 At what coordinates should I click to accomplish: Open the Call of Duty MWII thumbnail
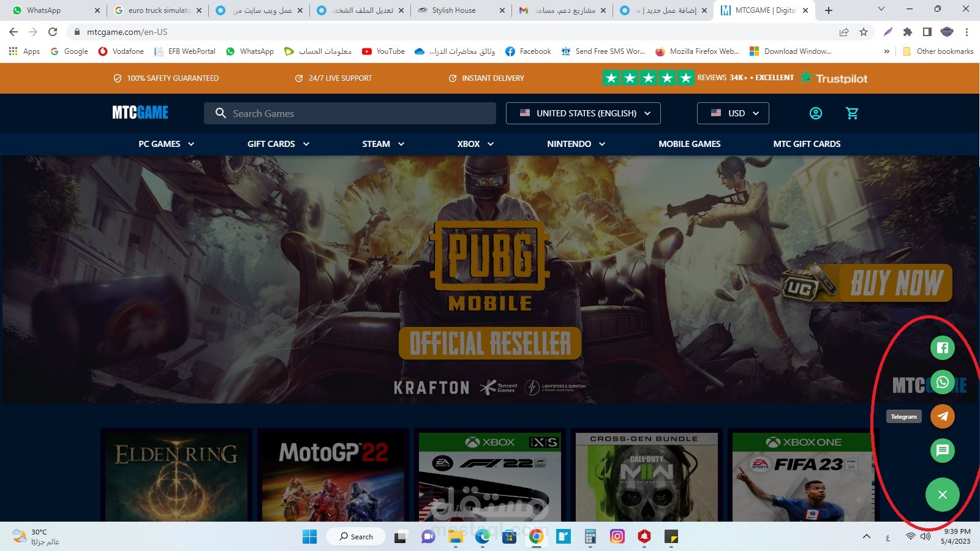[x=647, y=476]
